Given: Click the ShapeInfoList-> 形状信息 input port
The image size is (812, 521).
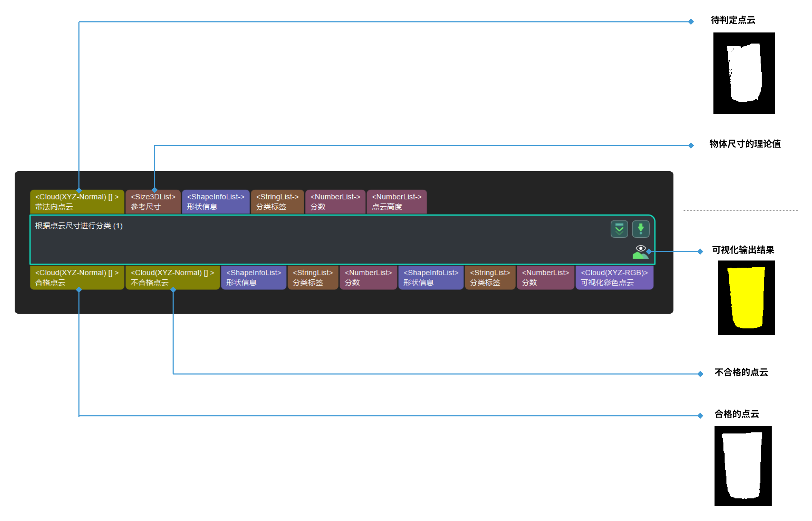Looking at the screenshot, I should [215, 202].
